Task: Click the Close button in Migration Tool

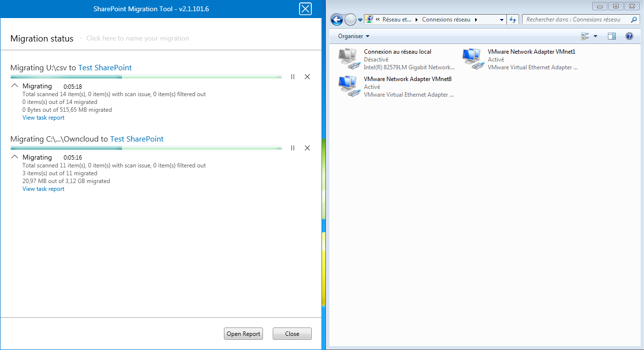Action: pyautogui.click(x=292, y=334)
